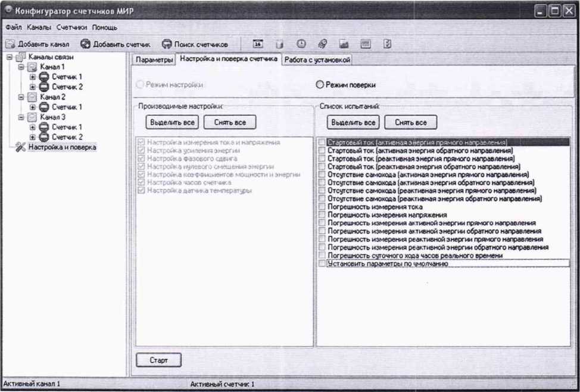Check Погрешность измерения активной энергии прямого направления

click(322, 223)
